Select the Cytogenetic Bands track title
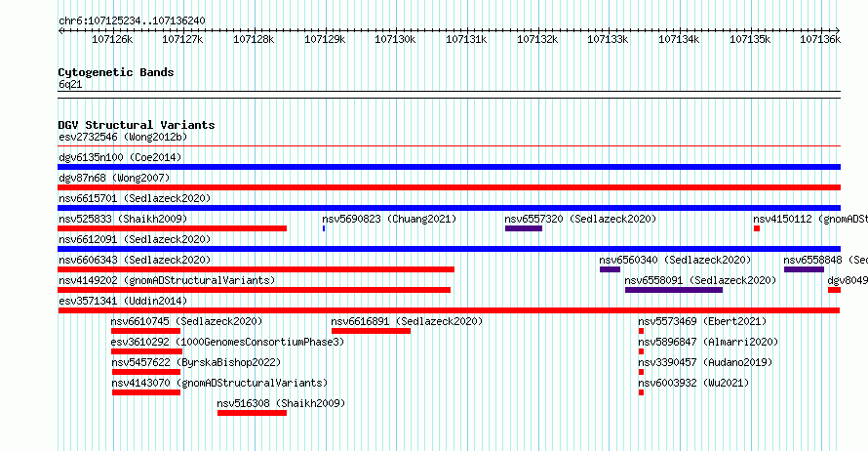 click(x=116, y=72)
